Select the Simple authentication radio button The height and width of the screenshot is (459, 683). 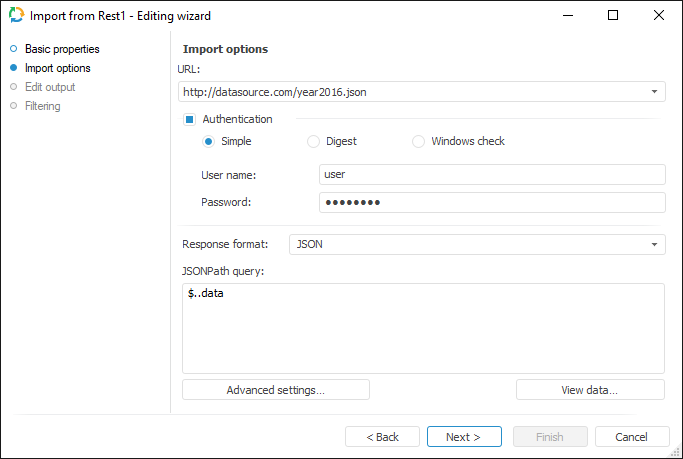(208, 141)
